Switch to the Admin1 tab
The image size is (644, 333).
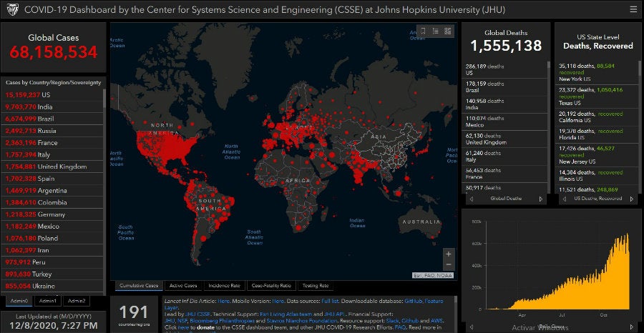point(48,301)
